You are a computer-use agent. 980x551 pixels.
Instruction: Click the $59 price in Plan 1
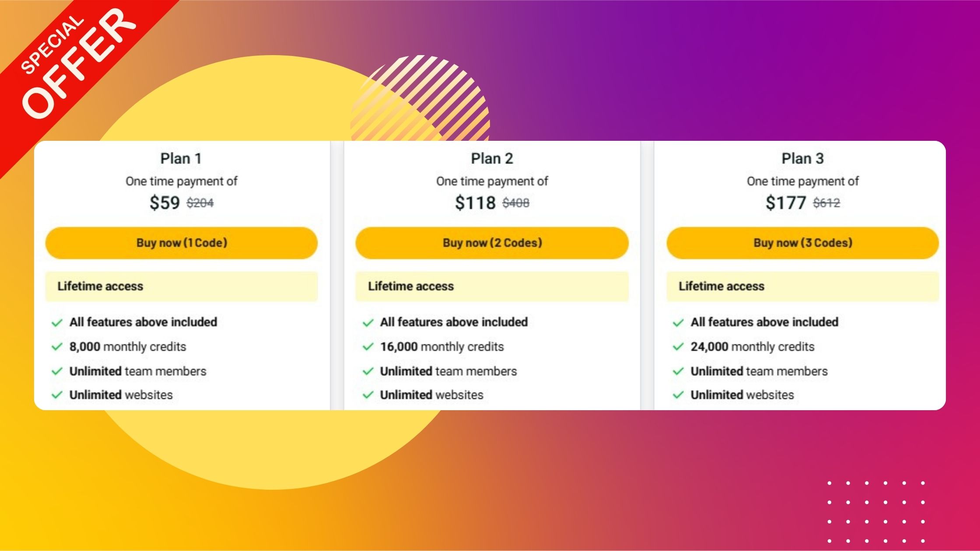click(x=164, y=203)
